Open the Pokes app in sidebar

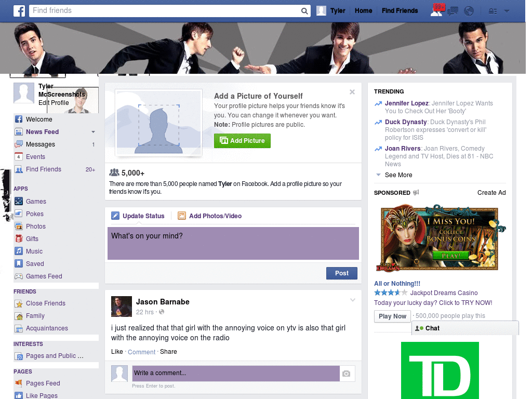(34, 214)
